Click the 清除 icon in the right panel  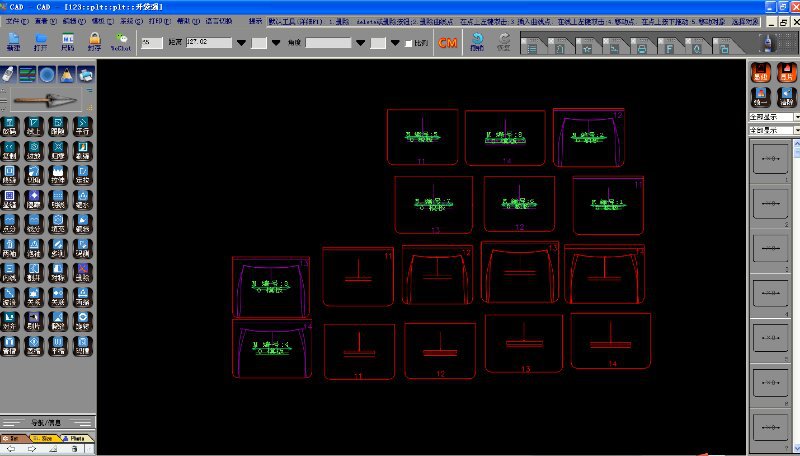pos(787,97)
